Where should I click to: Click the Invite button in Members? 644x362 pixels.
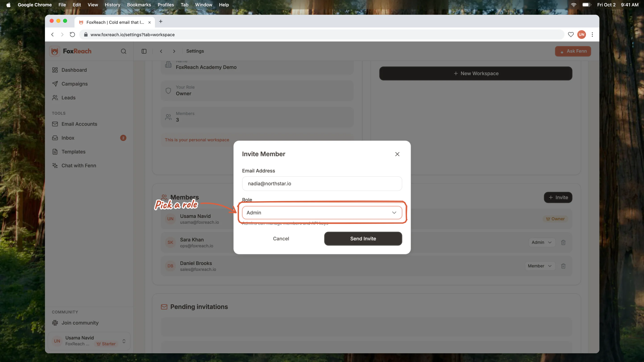pyautogui.click(x=558, y=197)
